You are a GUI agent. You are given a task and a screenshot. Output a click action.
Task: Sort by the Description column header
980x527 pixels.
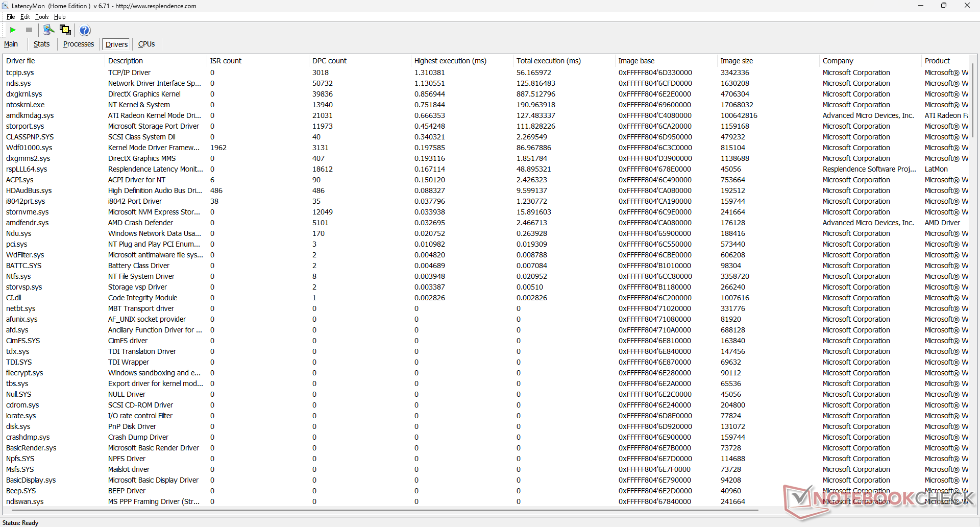pyautogui.click(x=156, y=61)
